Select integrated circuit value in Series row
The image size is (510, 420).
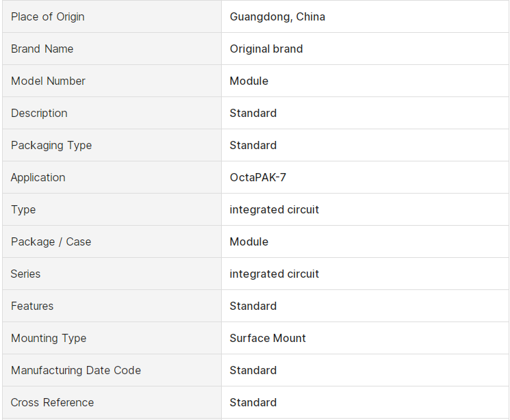coord(275,274)
